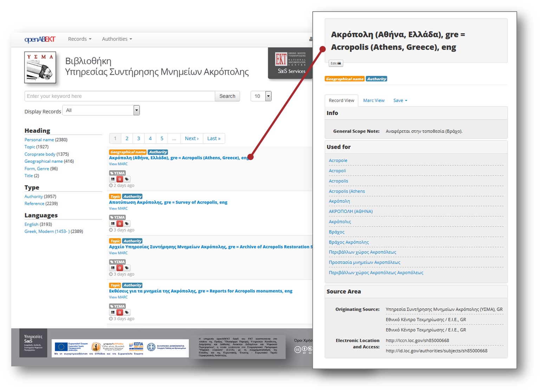Go to results page 4
The width and height of the screenshot is (540, 392).
pyautogui.click(x=150, y=138)
